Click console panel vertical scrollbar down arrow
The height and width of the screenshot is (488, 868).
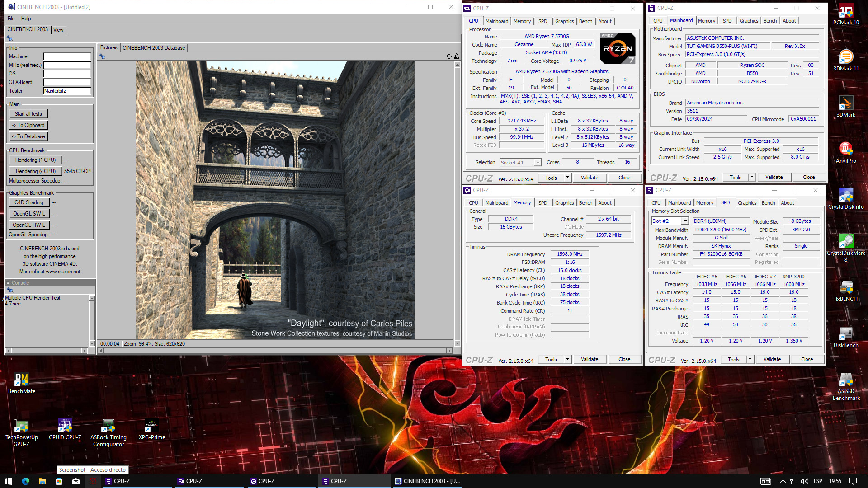92,343
